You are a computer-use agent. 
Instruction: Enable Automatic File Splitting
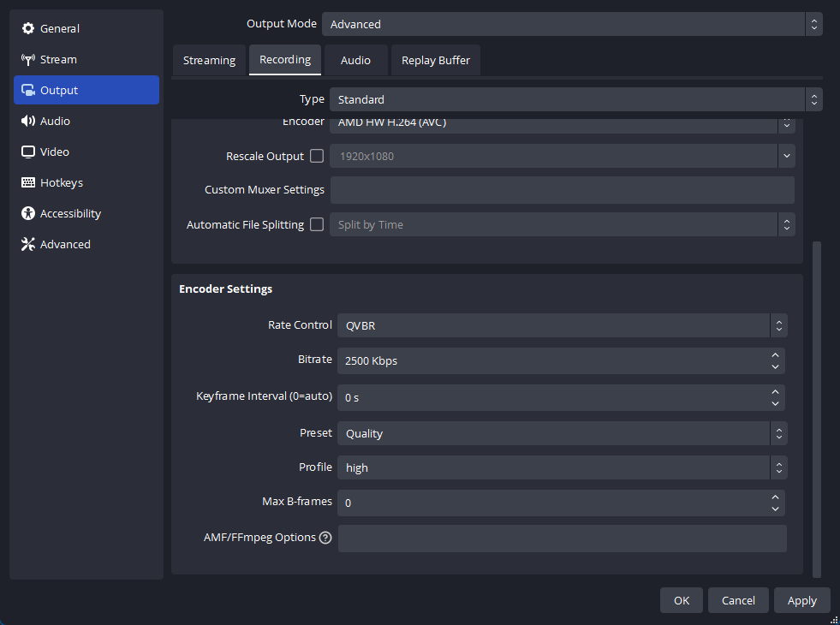(x=316, y=224)
